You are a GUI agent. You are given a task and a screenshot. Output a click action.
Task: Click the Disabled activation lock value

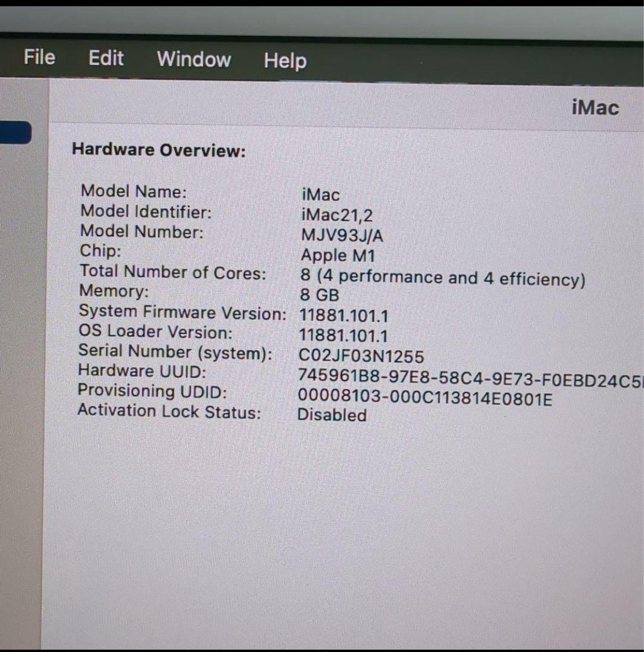[332, 415]
